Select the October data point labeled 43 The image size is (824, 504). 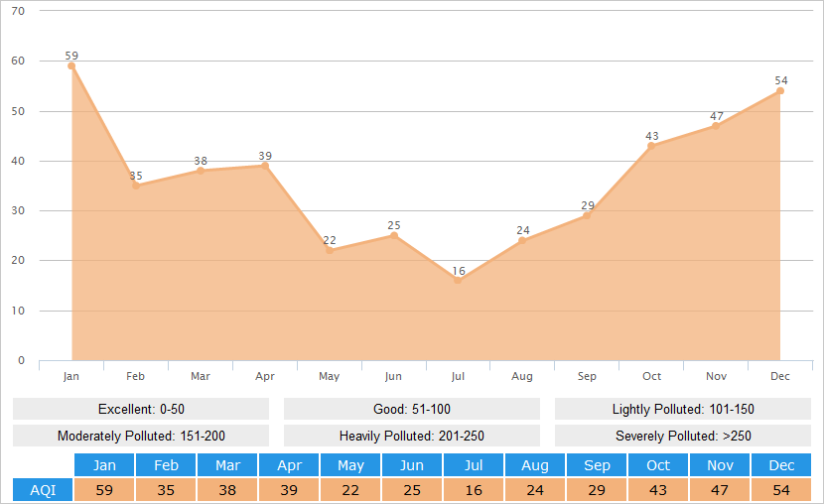click(x=651, y=146)
